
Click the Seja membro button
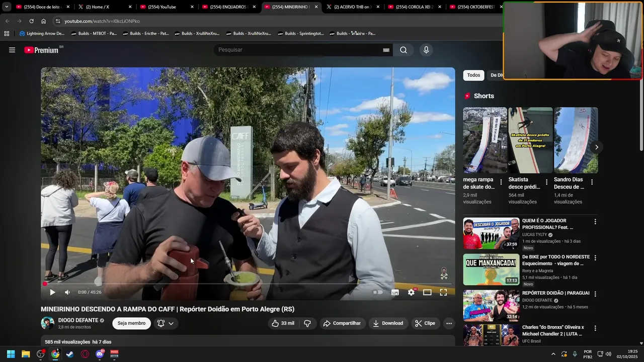pyautogui.click(x=131, y=323)
